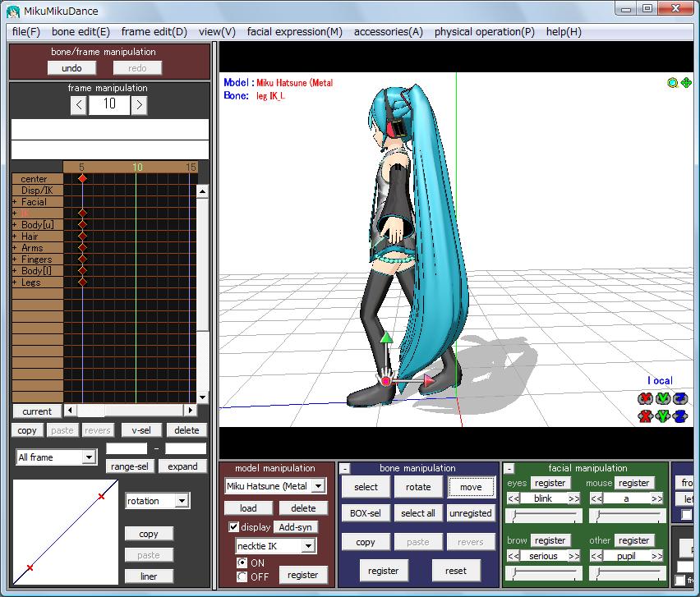Click the green upward gizmo arrow on the bone
This screenshot has height=597, width=700.
pos(386,338)
